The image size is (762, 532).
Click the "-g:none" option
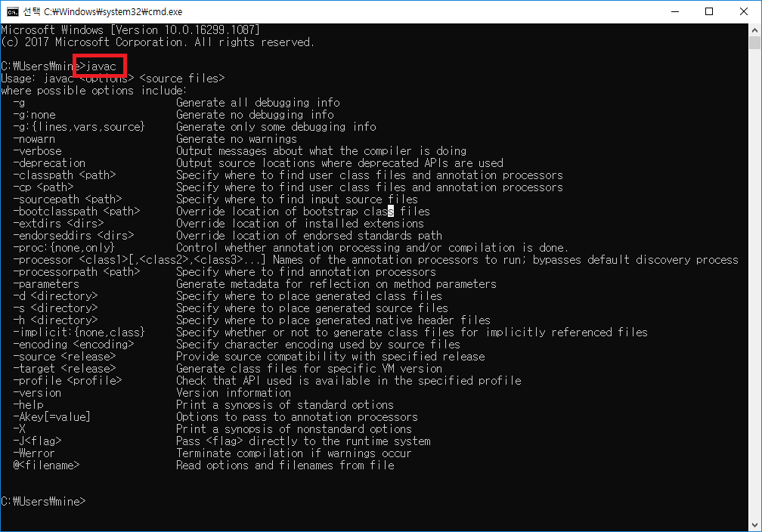[x=35, y=115]
